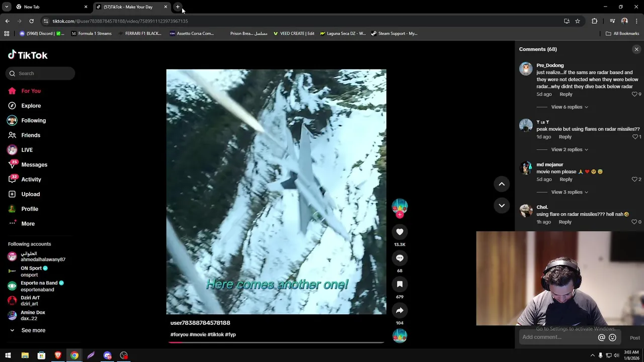Image resolution: width=644 pixels, height=362 pixels.
Task: Open the emoji picker in comment box
Action: (x=612, y=338)
